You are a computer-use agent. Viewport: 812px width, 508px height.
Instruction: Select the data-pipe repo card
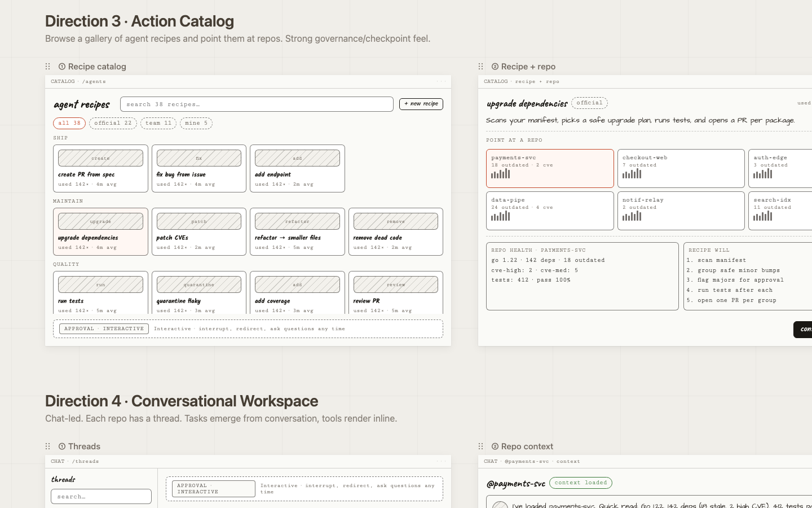[550, 211]
